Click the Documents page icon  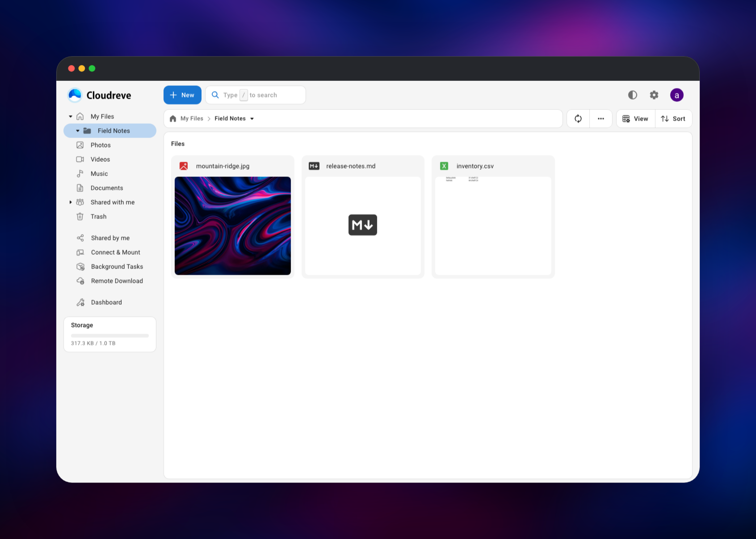click(x=80, y=188)
